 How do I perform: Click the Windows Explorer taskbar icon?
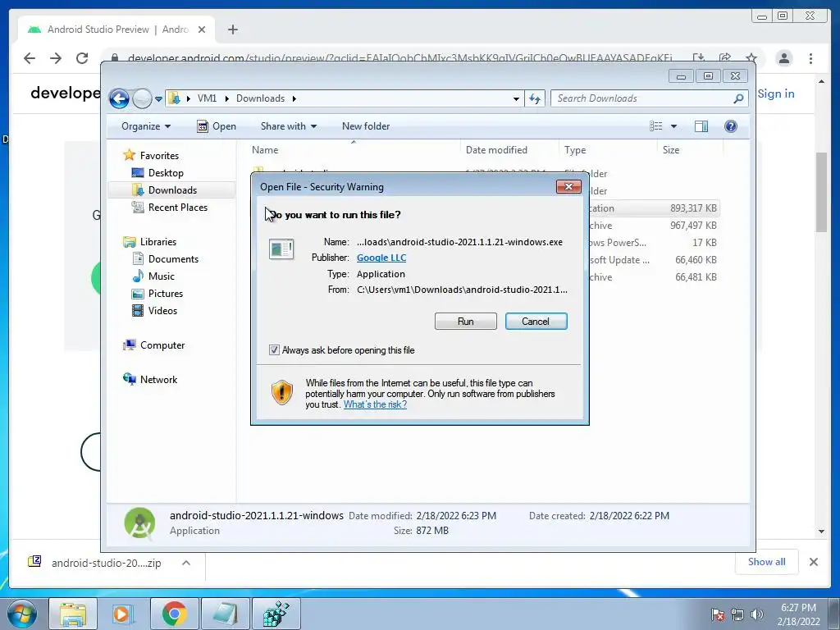tap(73, 614)
